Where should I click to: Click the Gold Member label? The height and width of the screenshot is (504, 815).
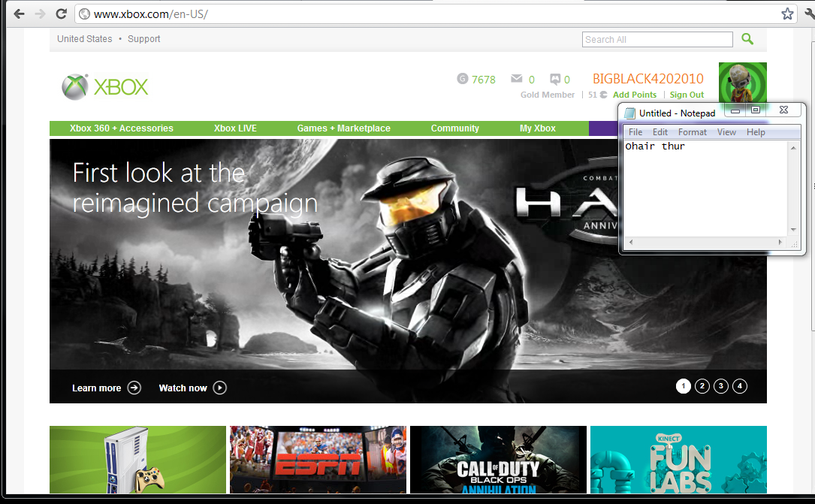(548, 95)
